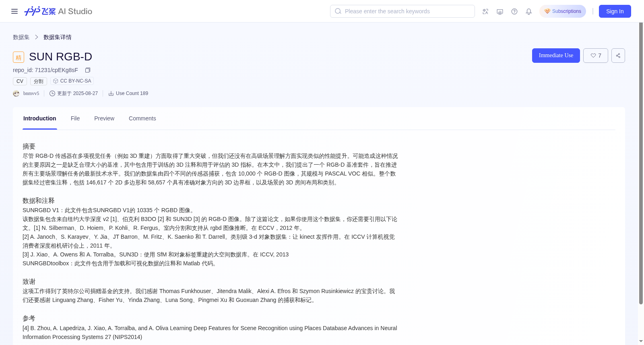Click the repo_id: 71231/cpEKg8sF text
This screenshot has width=644, height=345.
tap(45, 70)
